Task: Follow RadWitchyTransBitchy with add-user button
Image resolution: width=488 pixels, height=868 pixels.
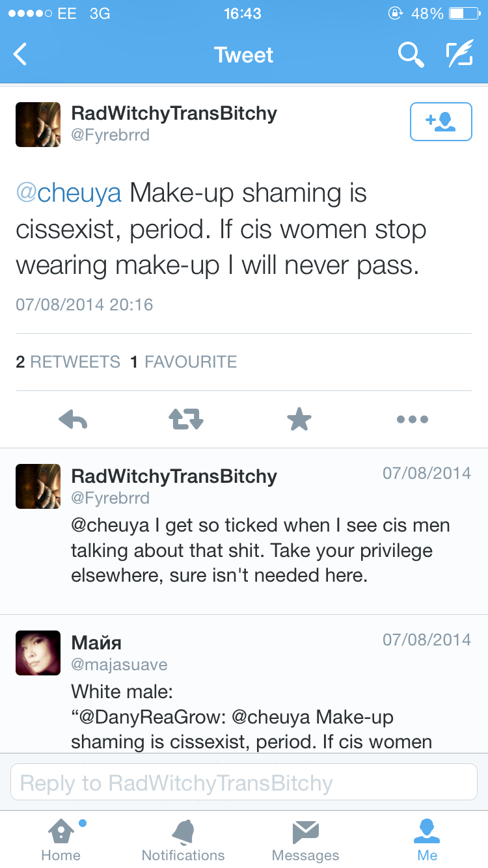Action: tap(441, 122)
